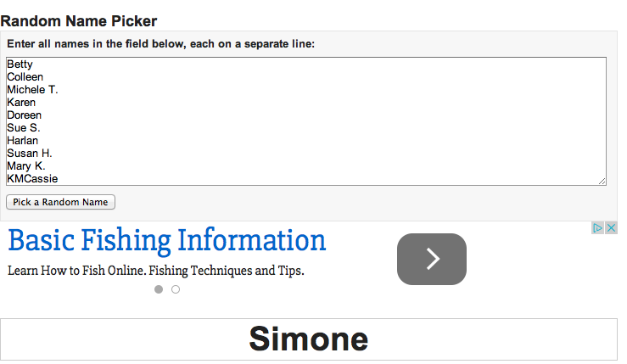Open the AdChoices info triangle icon
Screen dimensions: 627x364
coord(599,227)
